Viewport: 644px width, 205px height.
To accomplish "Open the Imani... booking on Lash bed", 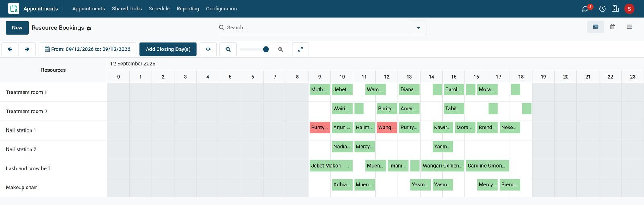I will tap(398, 166).
